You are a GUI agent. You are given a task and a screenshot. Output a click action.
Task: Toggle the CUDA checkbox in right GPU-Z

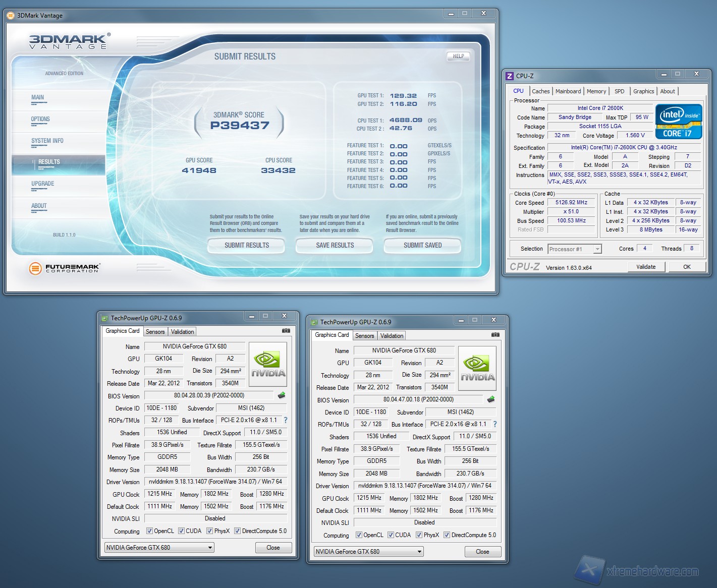point(391,535)
